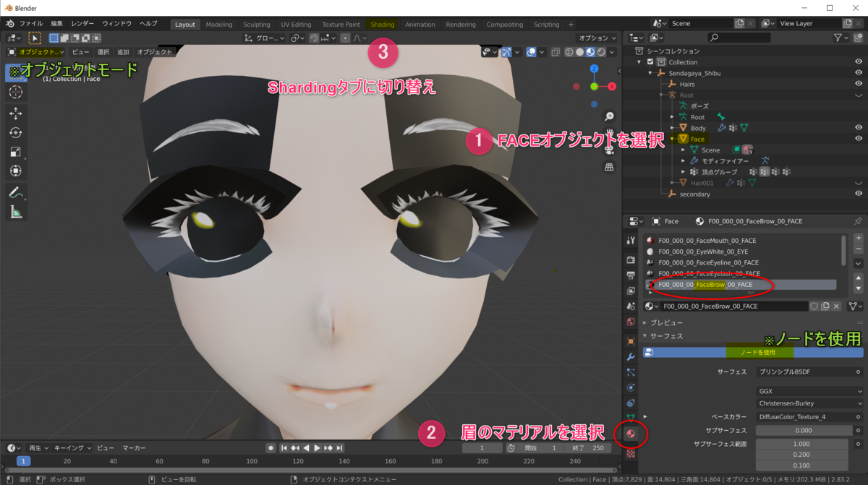The height and width of the screenshot is (485, 868).
Task: Switch perspective/orthographic grid icon
Action: coord(609,167)
